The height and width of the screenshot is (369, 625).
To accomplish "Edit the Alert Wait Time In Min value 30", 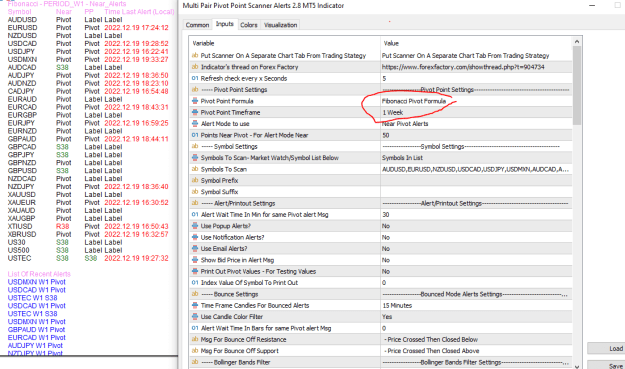I will coord(476,214).
